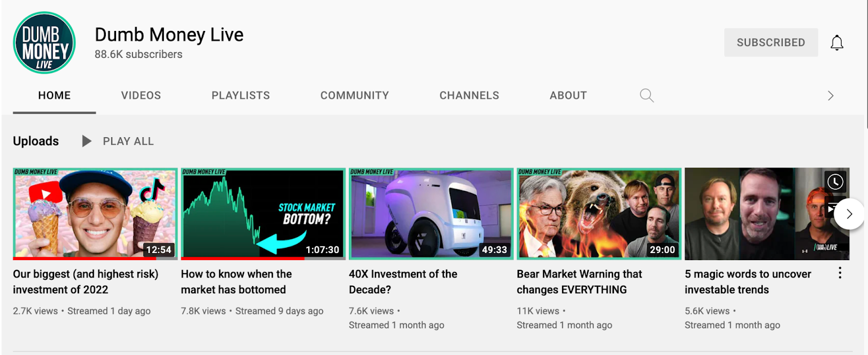
Task: Click the 49:33 duration badge
Action: coord(494,250)
